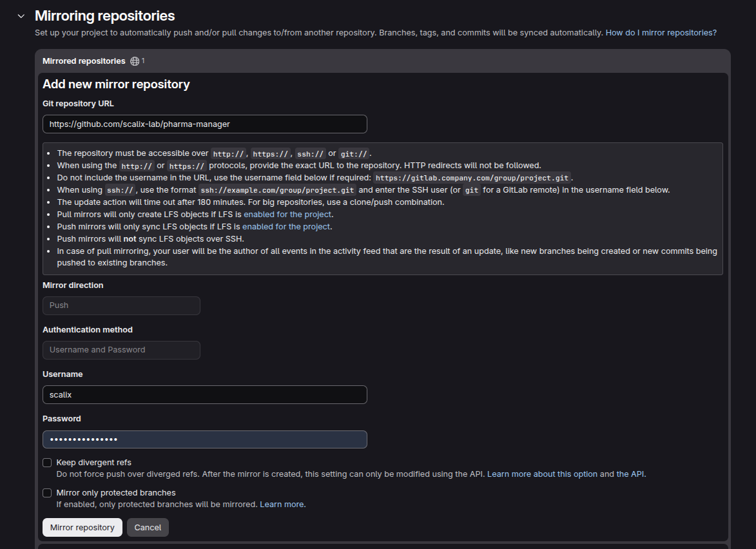Image resolution: width=756 pixels, height=549 pixels.
Task: Enable Keep divergent refs checkbox
Action: (47, 463)
